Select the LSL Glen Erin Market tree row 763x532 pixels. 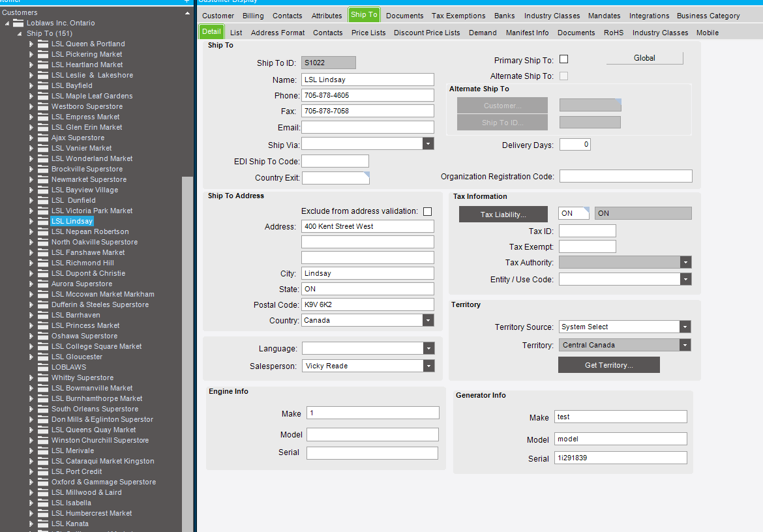pyautogui.click(x=87, y=127)
